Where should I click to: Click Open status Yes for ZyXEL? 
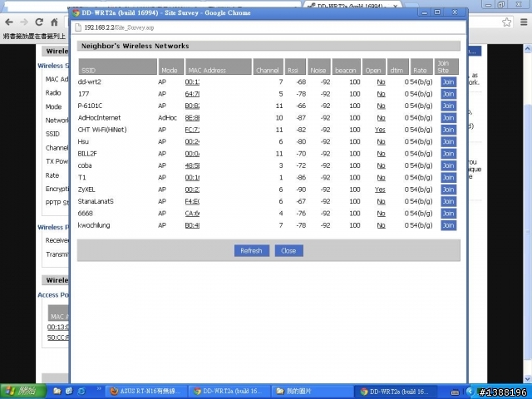380,190
